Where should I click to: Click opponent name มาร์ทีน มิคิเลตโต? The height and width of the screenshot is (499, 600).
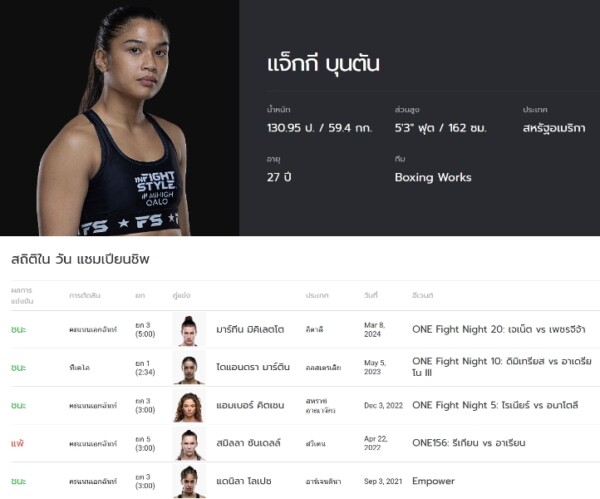(x=250, y=329)
